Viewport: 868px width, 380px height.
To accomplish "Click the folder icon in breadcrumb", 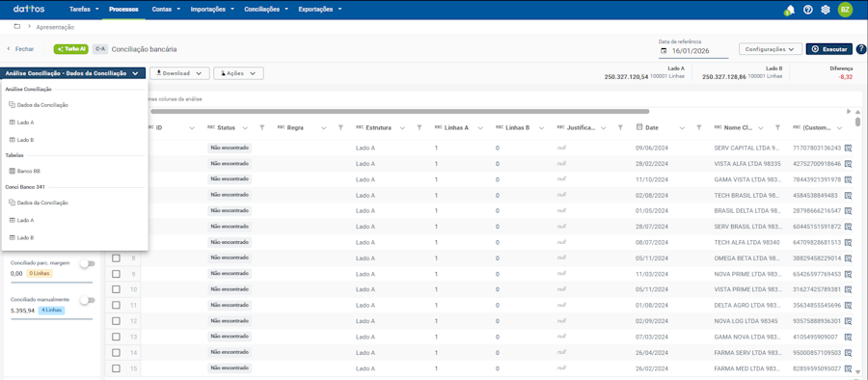I will pos(17,27).
